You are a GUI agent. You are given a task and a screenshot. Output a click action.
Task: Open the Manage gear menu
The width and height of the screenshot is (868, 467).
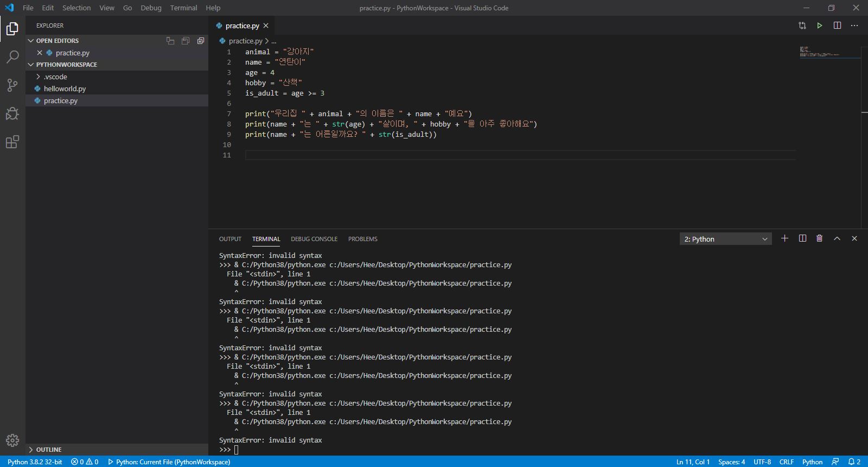(x=12, y=440)
